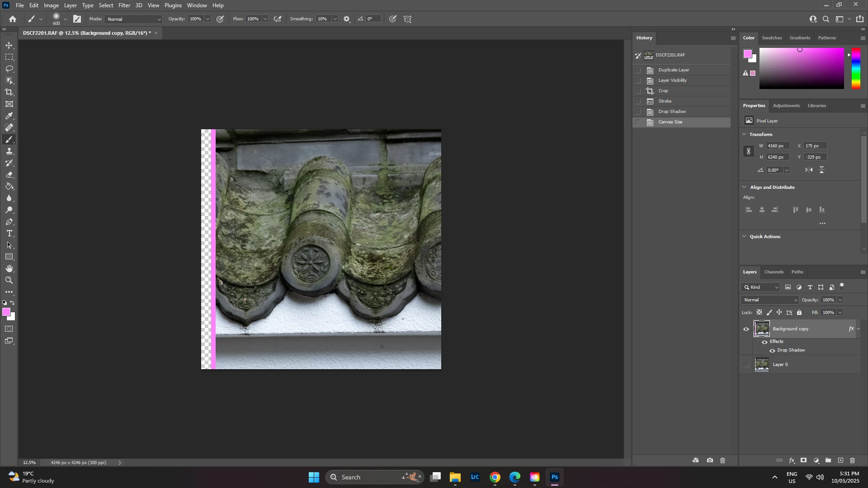Open the Filter menu
Screen dimensions: 868x488
coord(124,5)
